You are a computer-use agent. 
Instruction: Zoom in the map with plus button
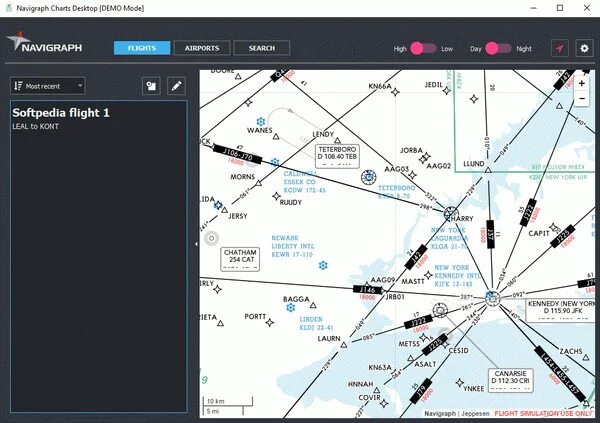coord(582,83)
